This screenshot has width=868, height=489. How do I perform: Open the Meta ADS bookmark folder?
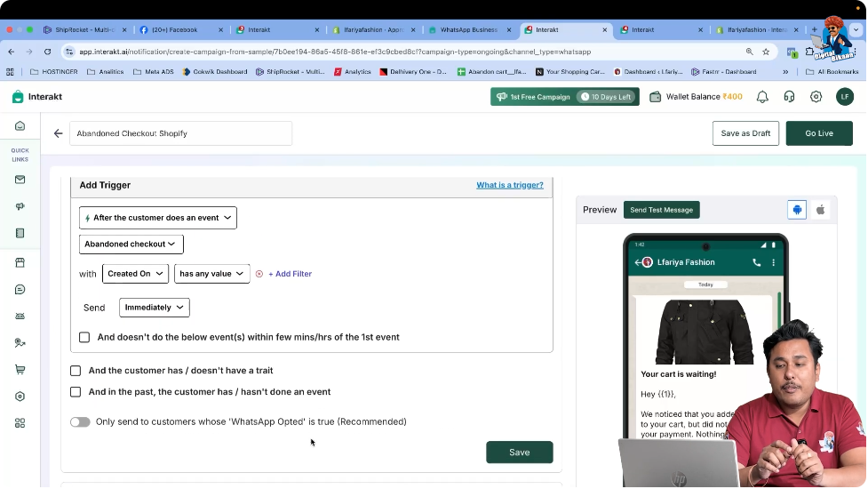point(153,71)
